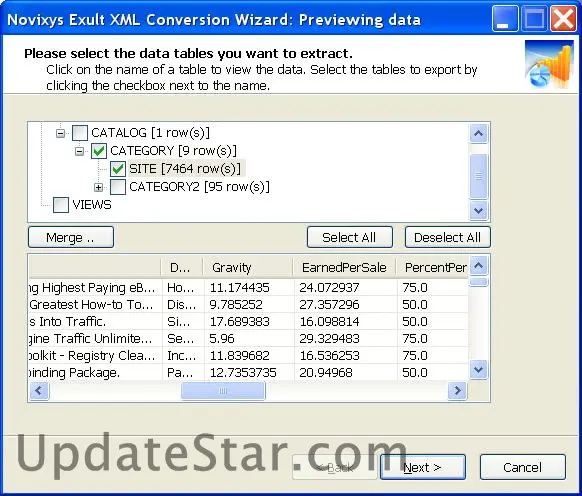
Task: Select the Gravity cell 11.174435
Action: [249, 288]
